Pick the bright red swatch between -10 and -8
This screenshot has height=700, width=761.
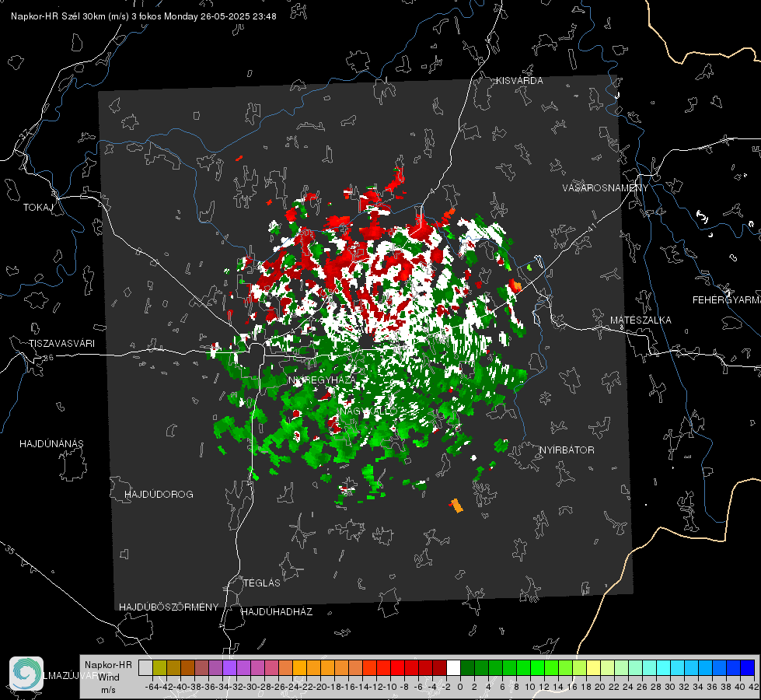click(397, 667)
